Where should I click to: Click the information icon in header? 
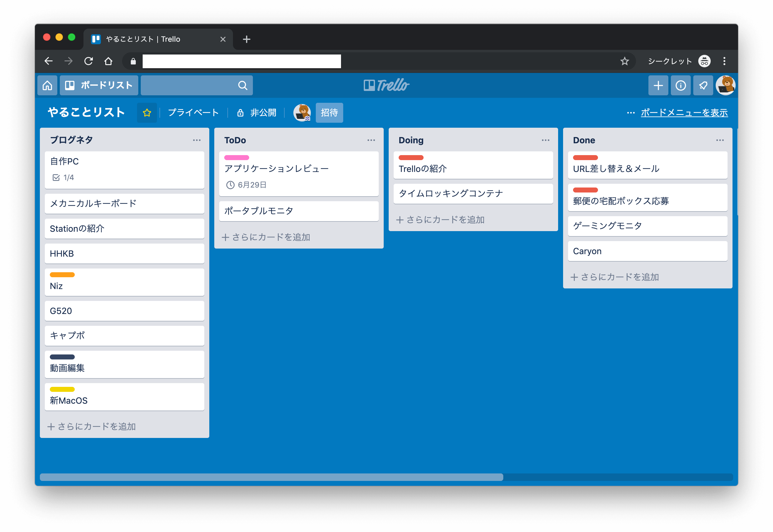coord(681,84)
